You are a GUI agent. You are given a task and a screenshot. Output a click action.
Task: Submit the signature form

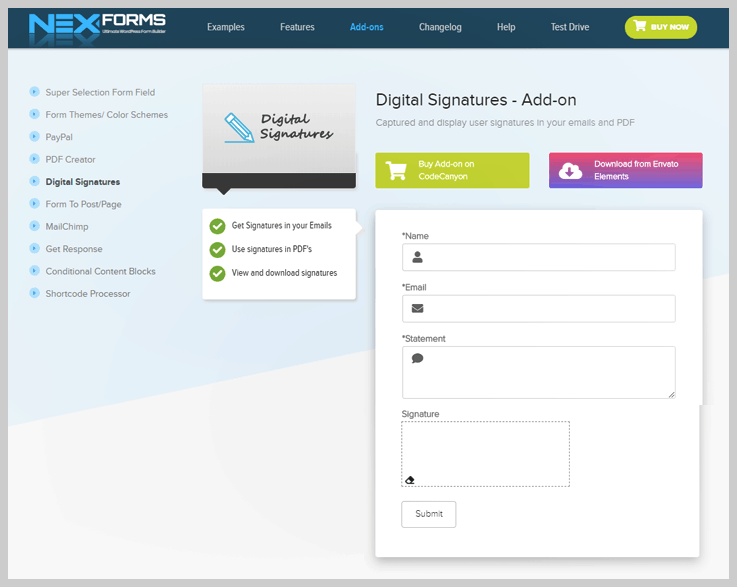429,514
